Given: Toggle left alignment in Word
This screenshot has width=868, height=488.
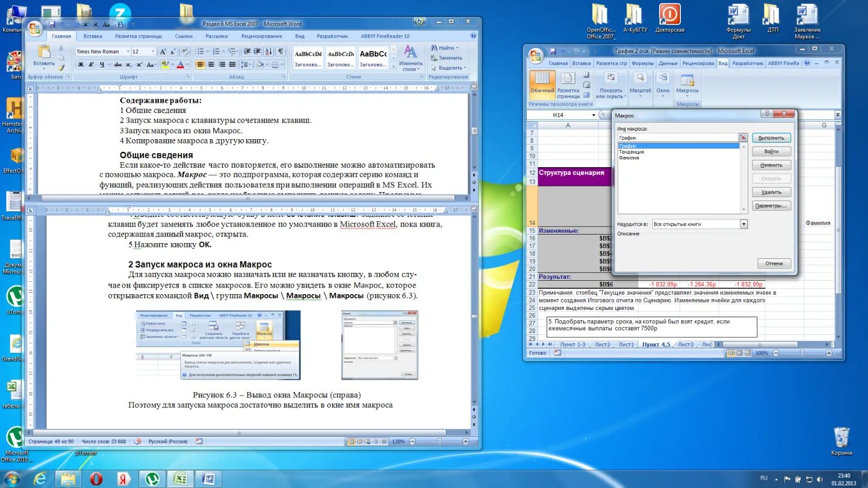Looking at the screenshot, I should click(200, 64).
